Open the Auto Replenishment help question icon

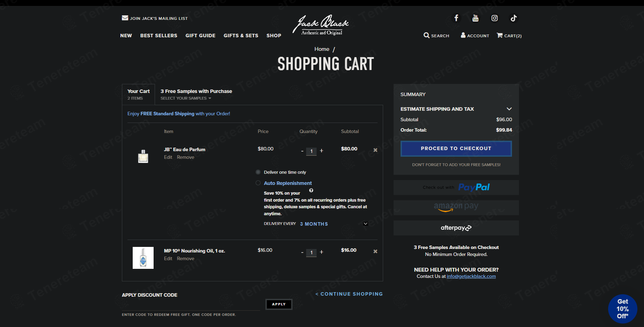pyautogui.click(x=311, y=190)
